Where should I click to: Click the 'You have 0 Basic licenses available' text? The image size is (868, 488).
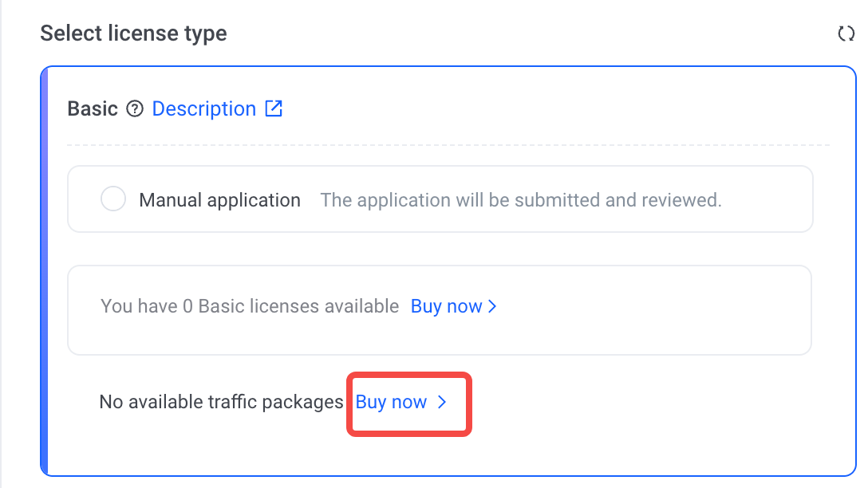[x=250, y=306]
